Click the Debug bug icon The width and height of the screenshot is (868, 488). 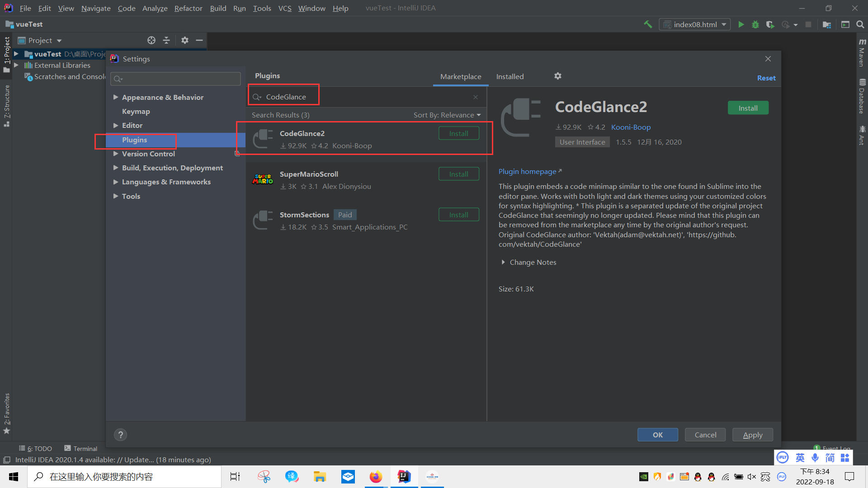point(755,24)
